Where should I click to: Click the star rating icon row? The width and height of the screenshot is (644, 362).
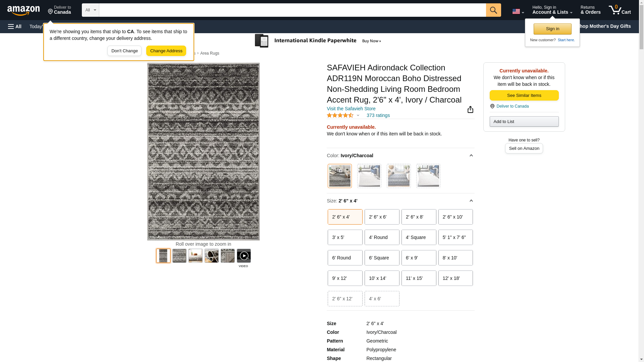pos(340,115)
